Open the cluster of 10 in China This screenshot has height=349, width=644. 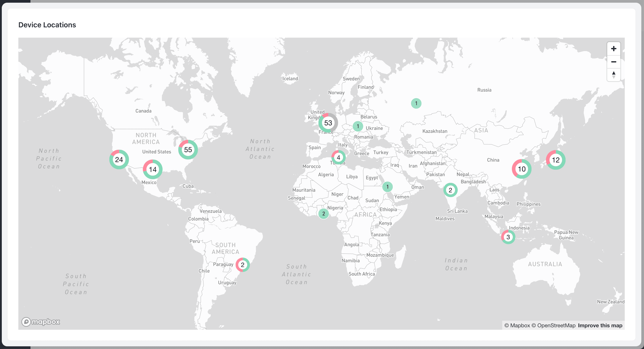click(522, 169)
